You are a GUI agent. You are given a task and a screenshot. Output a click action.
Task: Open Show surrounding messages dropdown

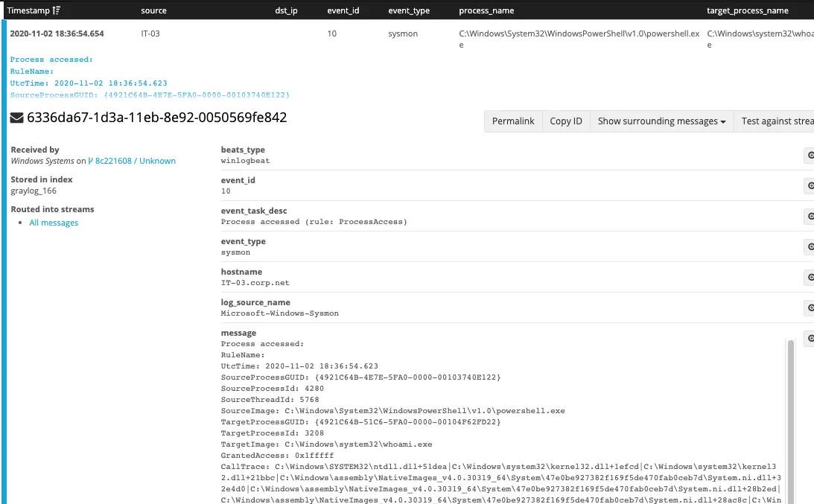661,121
